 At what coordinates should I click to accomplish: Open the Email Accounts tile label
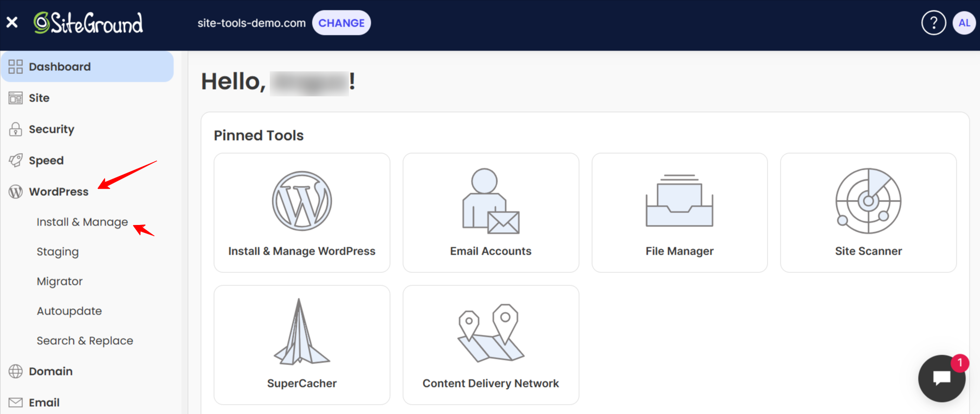[491, 251]
